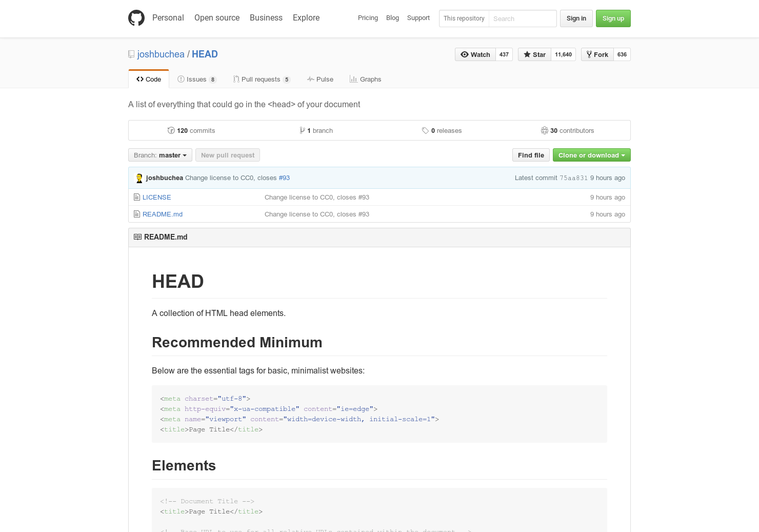759x532 pixels.
Task: Expand the Clone or download dropdown
Action: pyautogui.click(x=592, y=155)
